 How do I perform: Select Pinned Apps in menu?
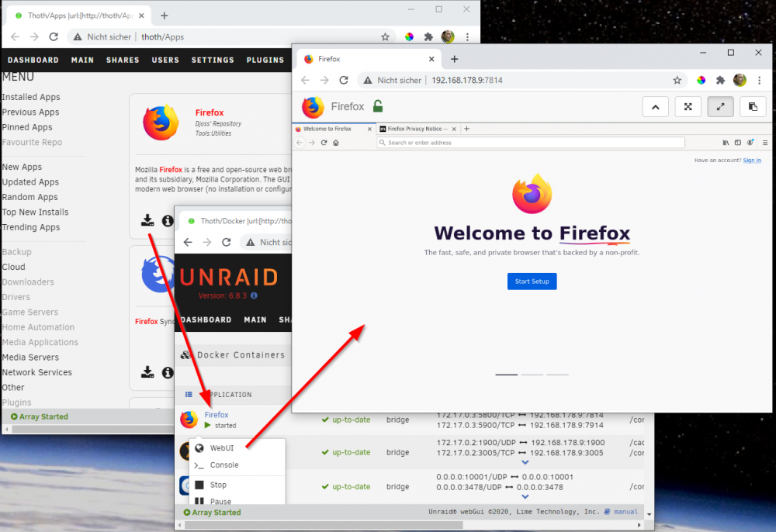[x=26, y=127]
